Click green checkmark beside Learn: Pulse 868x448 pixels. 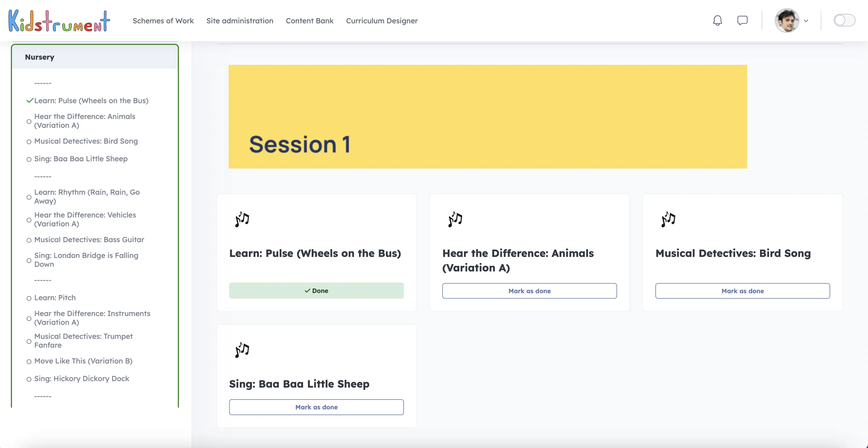pos(30,100)
